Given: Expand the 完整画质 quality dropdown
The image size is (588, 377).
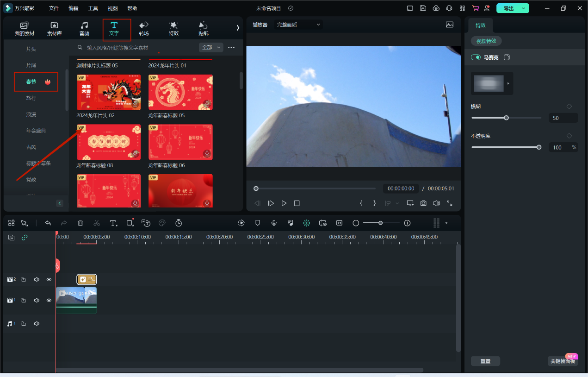Looking at the screenshot, I should coord(298,25).
